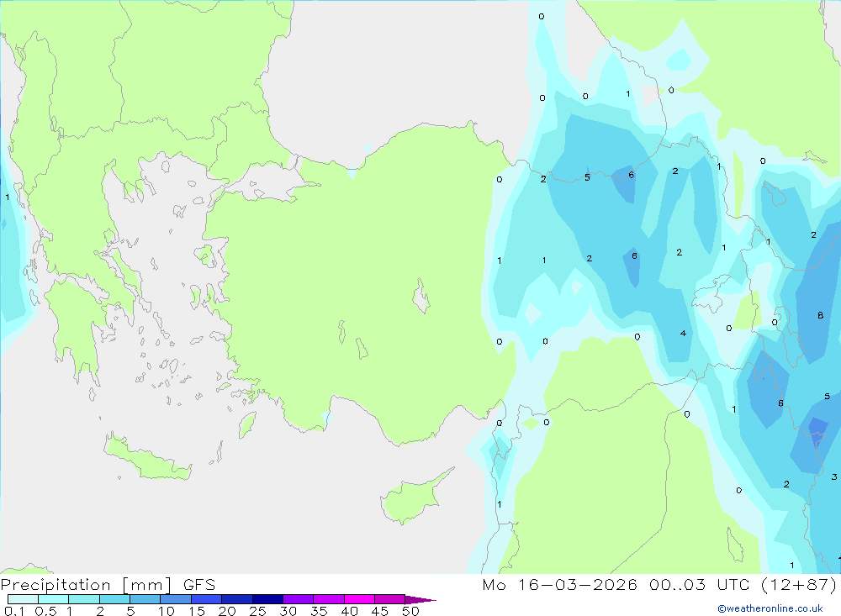Select the 10–15 mm legend color swatch
841x616 pixels.
tap(176, 599)
